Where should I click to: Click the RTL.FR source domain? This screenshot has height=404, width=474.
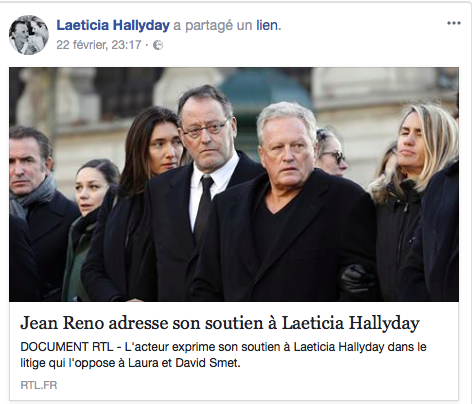(39, 385)
